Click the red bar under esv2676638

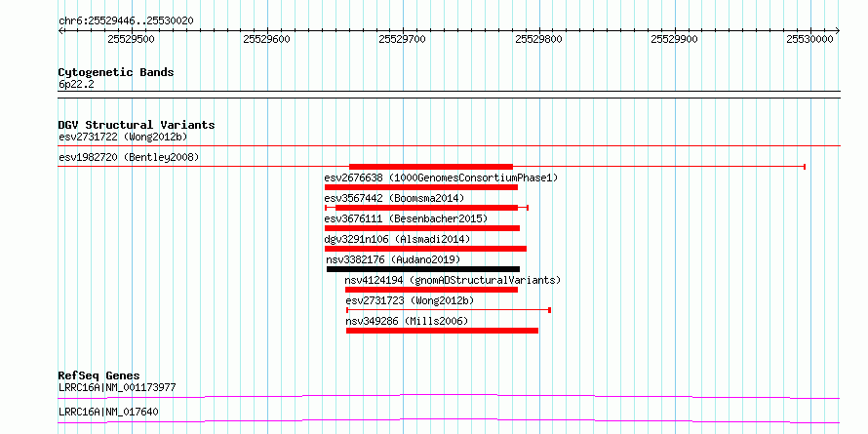point(421,187)
